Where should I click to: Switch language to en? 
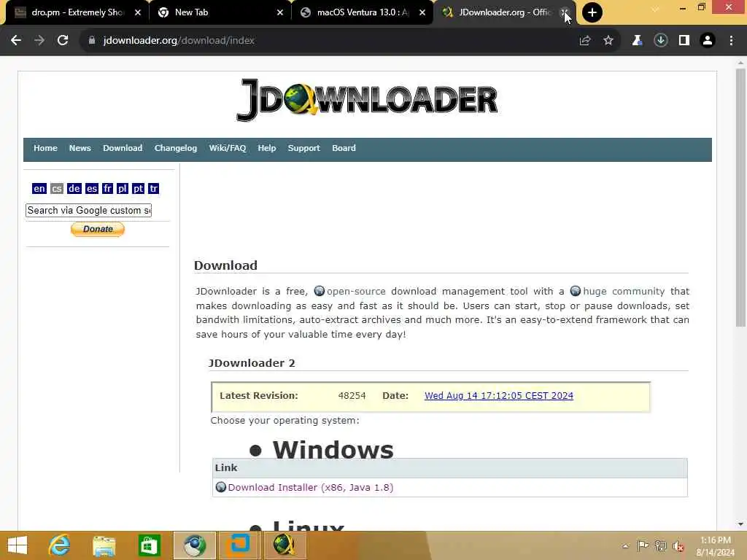[39, 189]
